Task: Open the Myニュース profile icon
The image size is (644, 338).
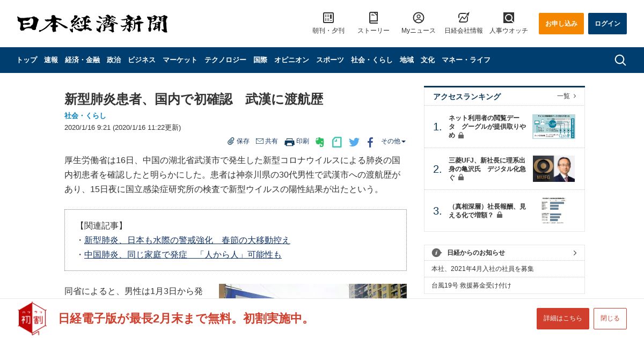Action: pos(419,18)
